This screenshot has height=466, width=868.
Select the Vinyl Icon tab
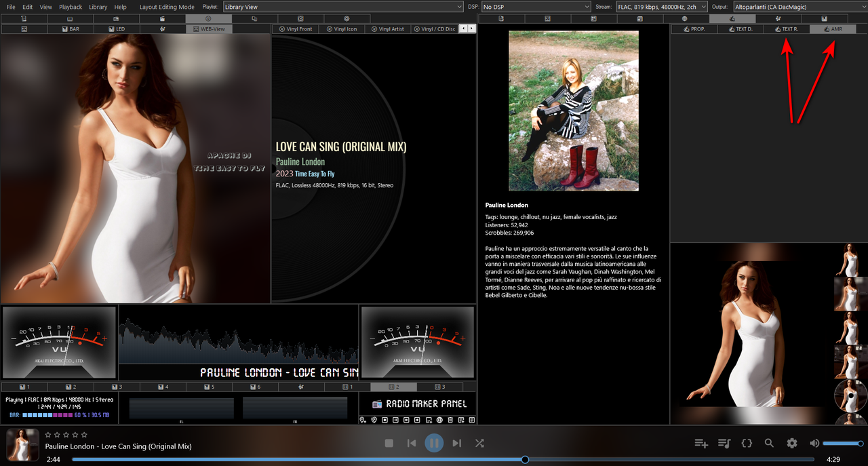point(342,29)
